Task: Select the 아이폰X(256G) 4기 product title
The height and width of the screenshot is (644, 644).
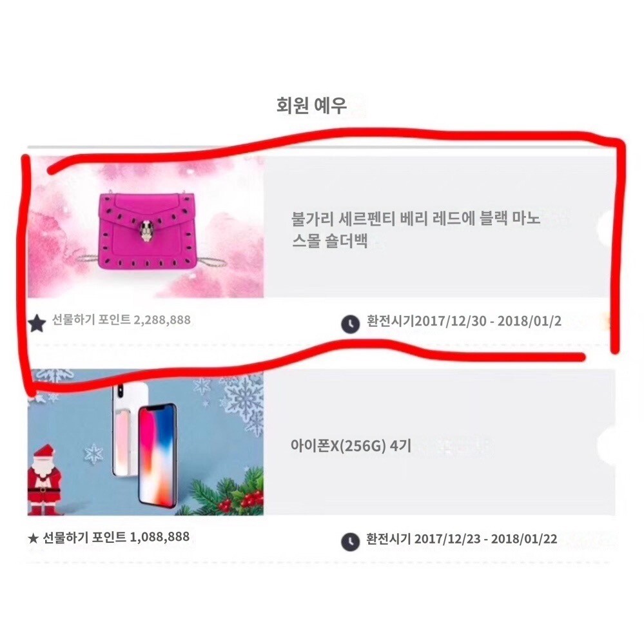Action: pos(351,445)
